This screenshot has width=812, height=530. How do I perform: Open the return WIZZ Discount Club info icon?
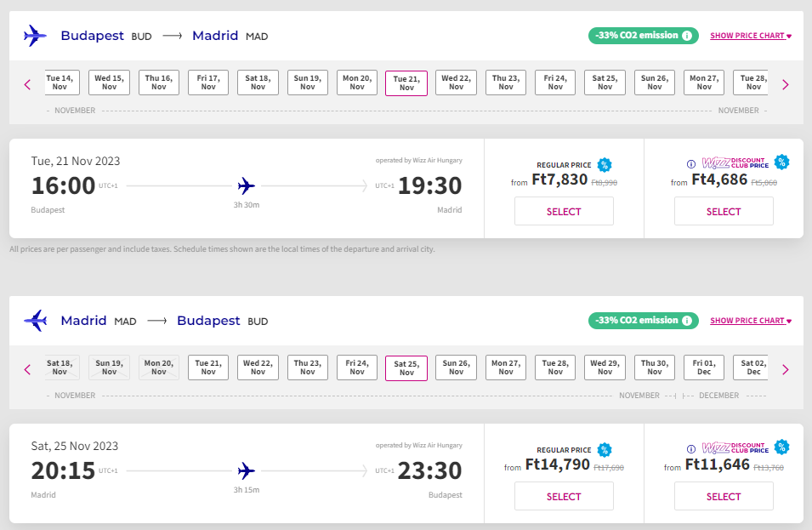(x=690, y=449)
